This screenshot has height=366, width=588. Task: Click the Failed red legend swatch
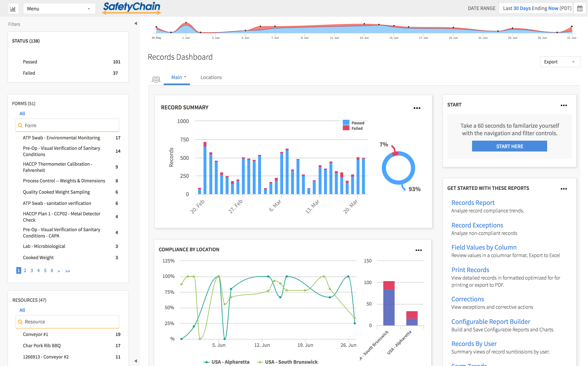click(346, 128)
